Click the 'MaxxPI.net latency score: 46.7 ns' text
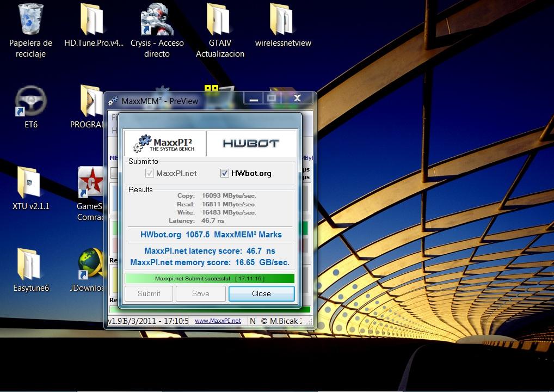554x392 pixels. point(210,251)
